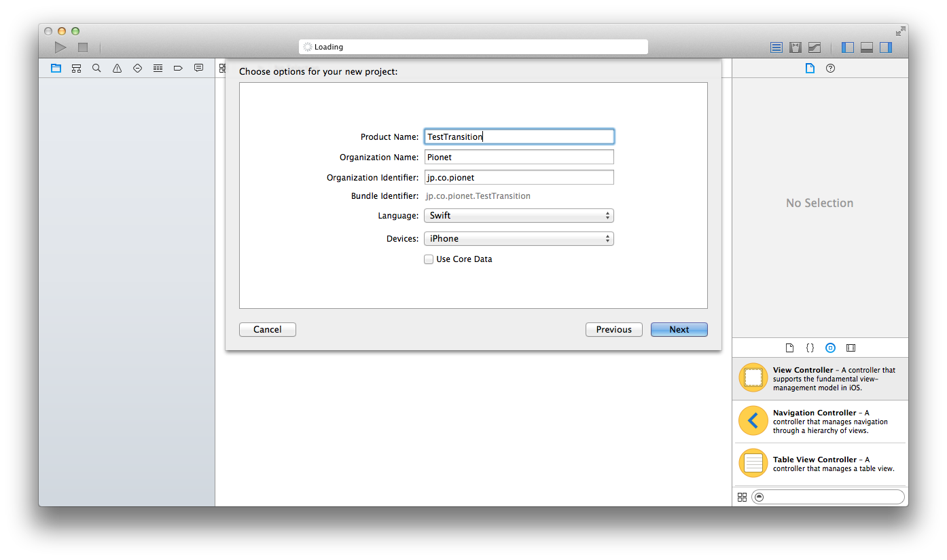Image resolution: width=947 pixels, height=560 pixels.
Task: Open the Debug navigator icon
Action: pos(158,68)
